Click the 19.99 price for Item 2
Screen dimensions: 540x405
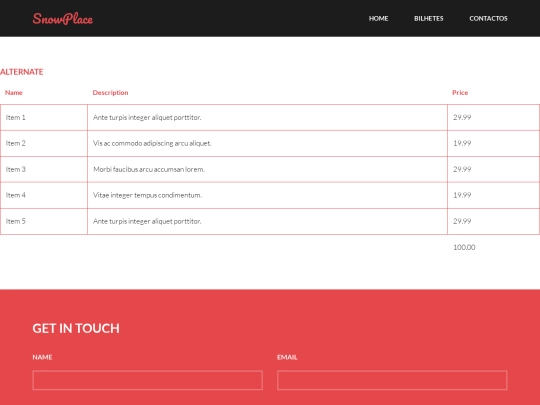click(x=462, y=143)
